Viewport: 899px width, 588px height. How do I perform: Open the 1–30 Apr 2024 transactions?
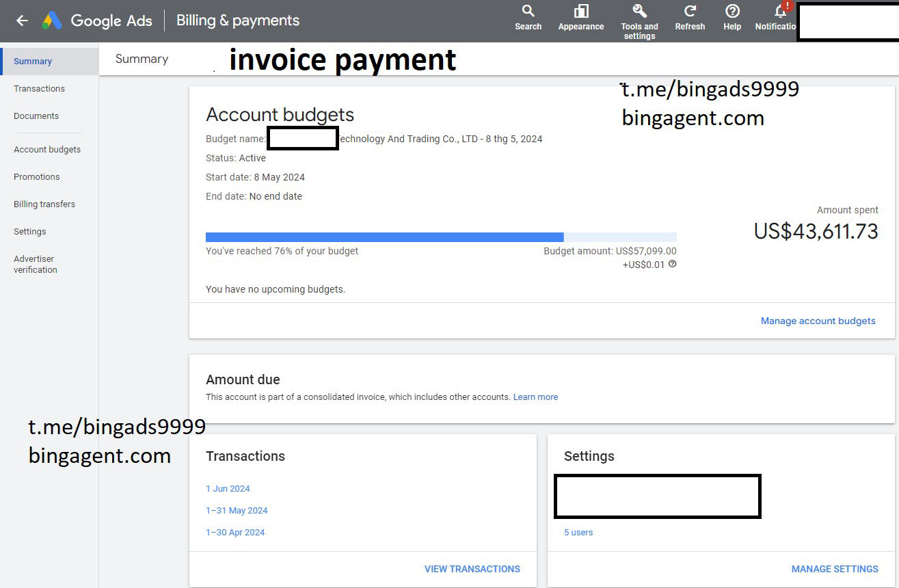235,533
